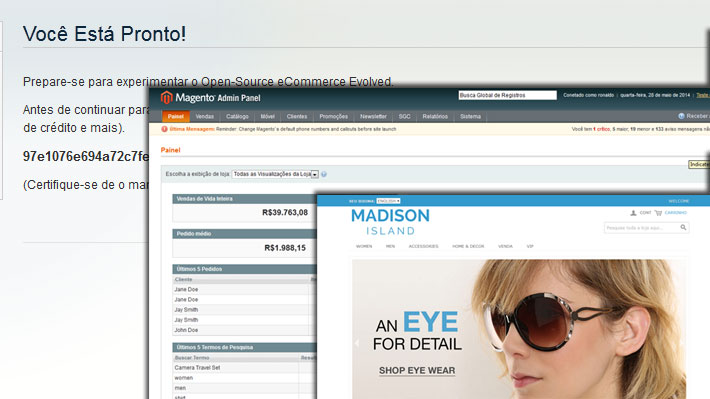This screenshot has width=710, height=399.
Task: Click the help icon beside store view selector
Action: pyautogui.click(x=324, y=174)
